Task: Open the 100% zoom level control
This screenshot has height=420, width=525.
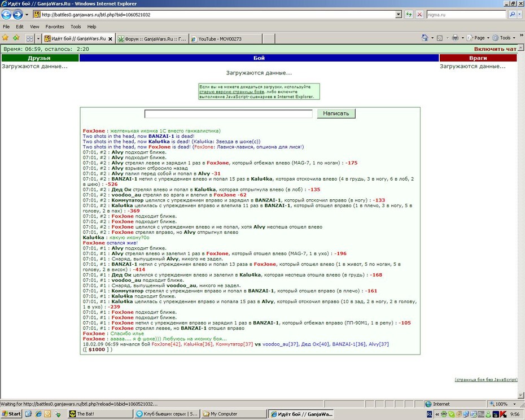Action: click(x=502, y=404)
